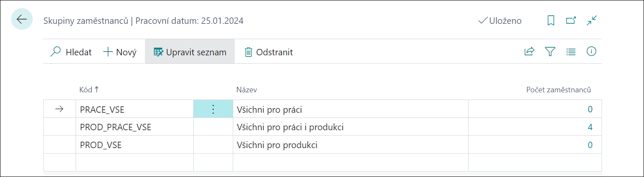Create a new record with Nový
Screen dimensions: 644x177
point(120,52)
